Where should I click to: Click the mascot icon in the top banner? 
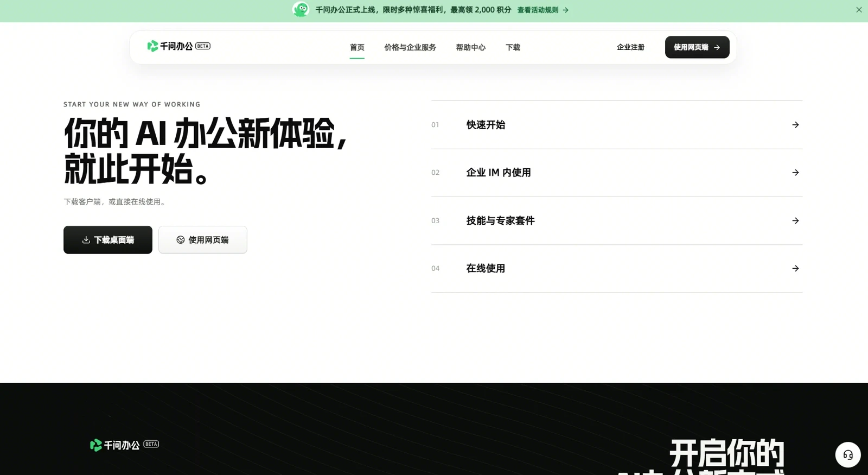(301, 9)
